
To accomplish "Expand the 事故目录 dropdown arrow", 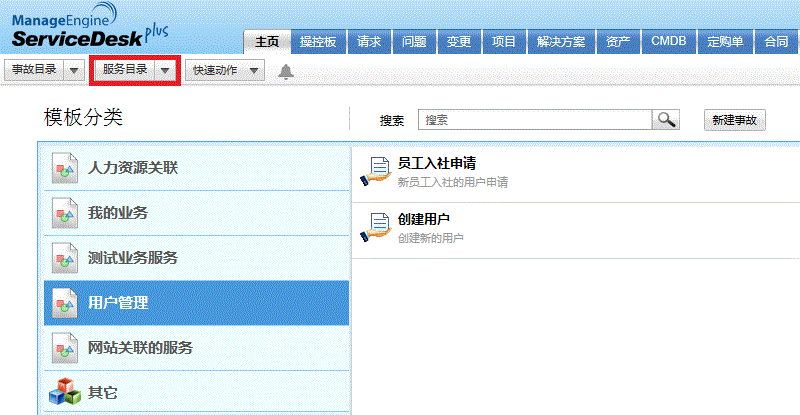I will (x=74, y=70).
